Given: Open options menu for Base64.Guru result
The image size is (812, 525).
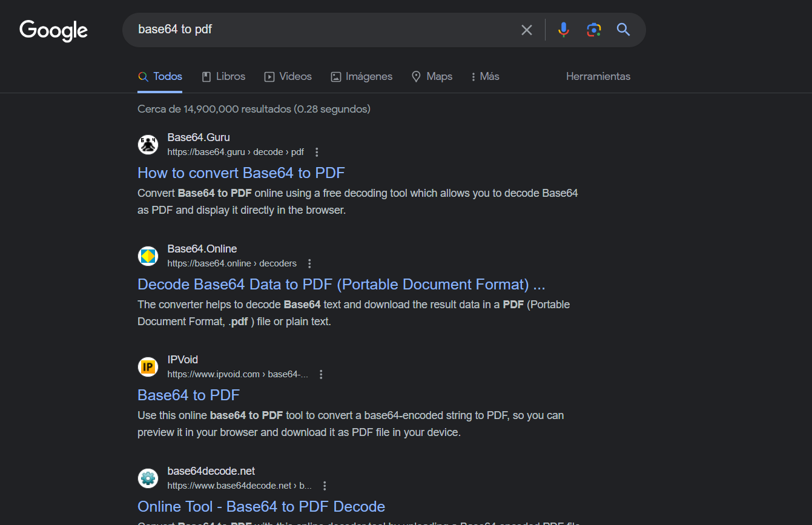Looking at the screenshot, I should coord(317,152).
